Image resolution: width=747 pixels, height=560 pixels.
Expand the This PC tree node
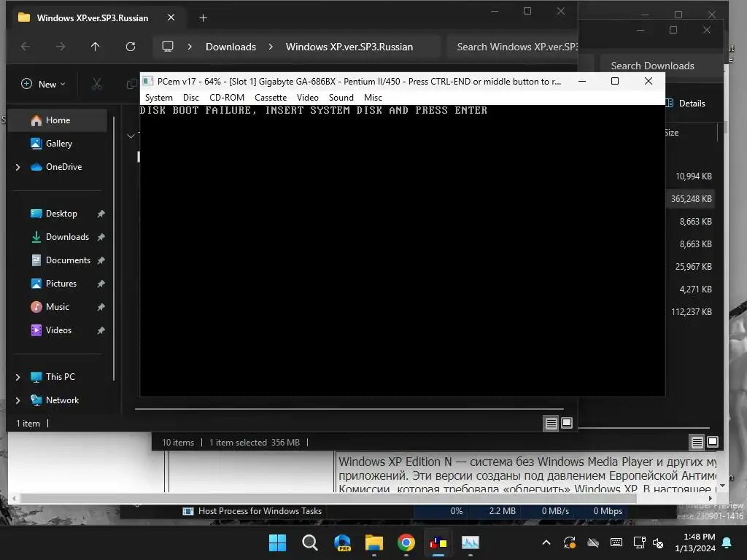coord(18,377)
